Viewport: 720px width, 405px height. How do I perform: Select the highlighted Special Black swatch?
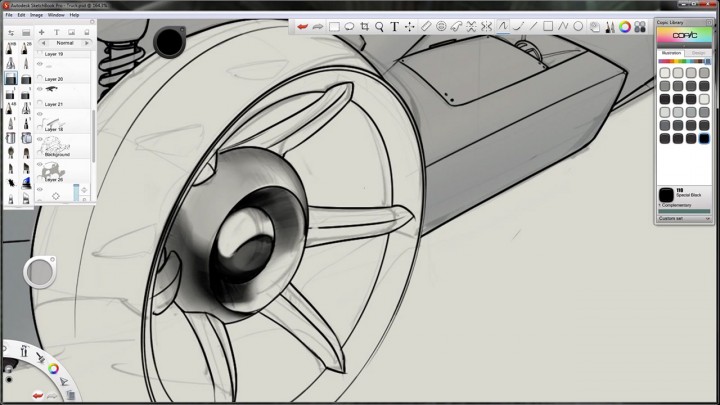pos(704,138)
